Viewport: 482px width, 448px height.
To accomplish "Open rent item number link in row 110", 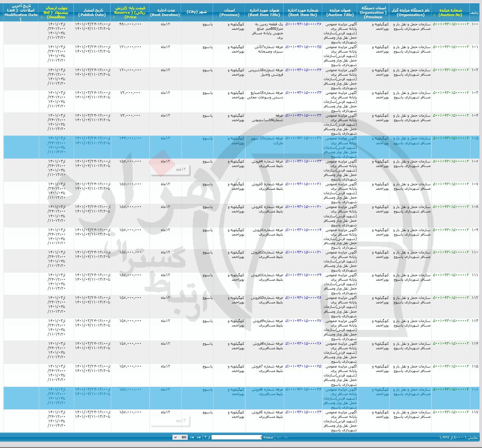I will (303, 252).
